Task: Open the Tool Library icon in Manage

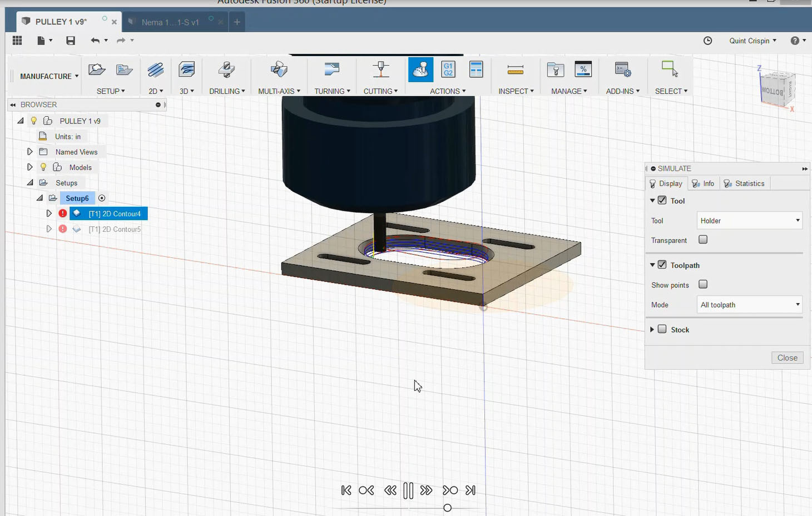Action: (555, 70)
